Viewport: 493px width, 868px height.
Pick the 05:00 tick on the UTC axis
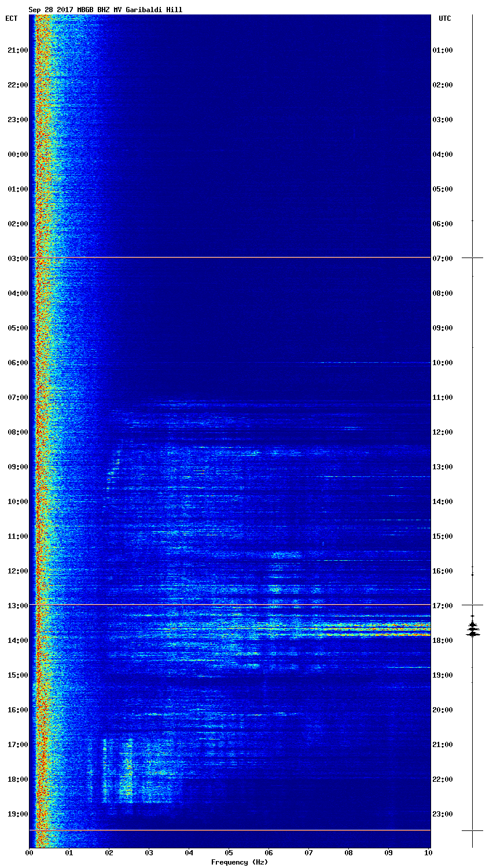click(443, 189)
